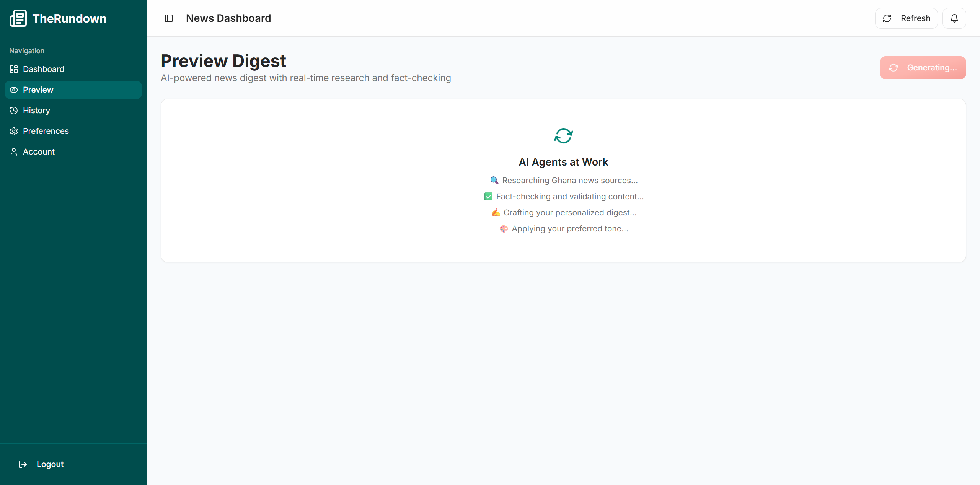The image size is (980, 485).
Task: Go to Preferences in sidebar
Action: click(x=46, y=131)
